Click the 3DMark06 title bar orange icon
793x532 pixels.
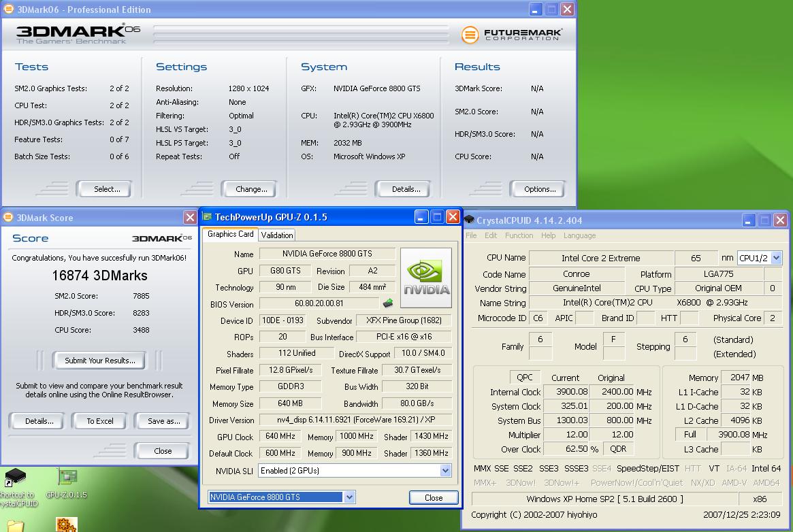point(9,9)
